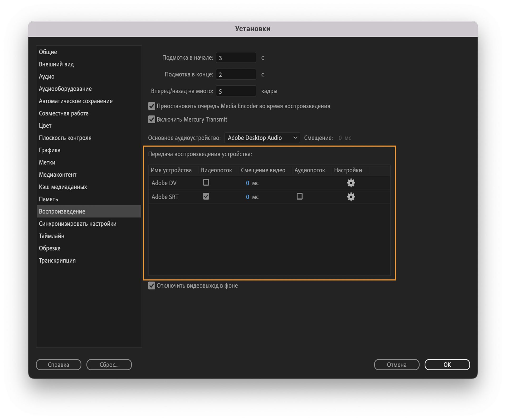
Task: Click video offset value for Adobe DV
Action: pos(247,183)
